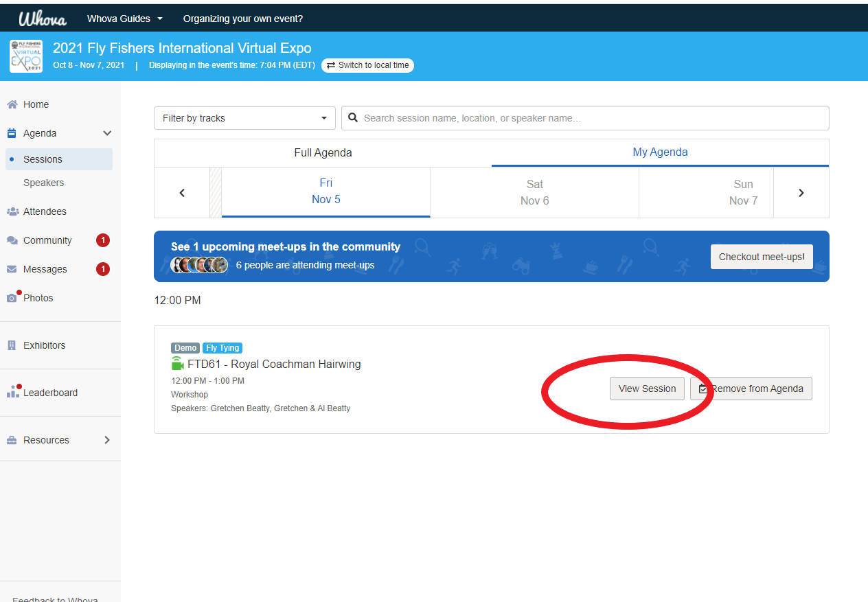The height and width of the screenshot is (602, 868).
Task: Click the search magnifier icon
Action: (x=353, y=118)
